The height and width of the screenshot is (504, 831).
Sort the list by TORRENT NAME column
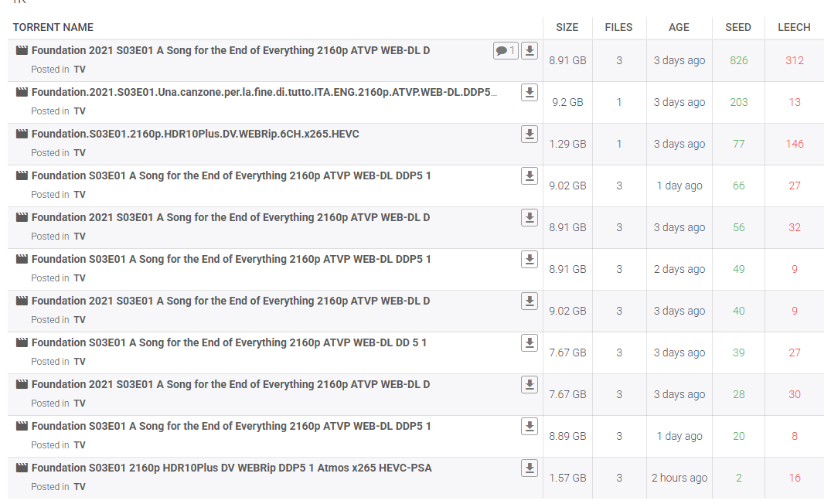53,27
